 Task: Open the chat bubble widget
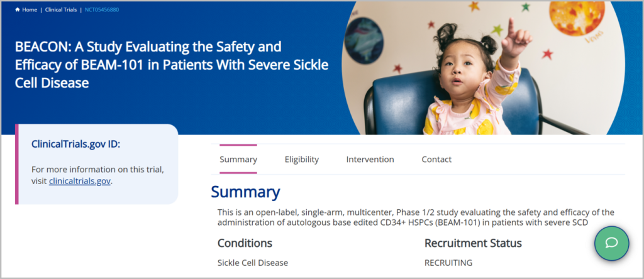611,243
